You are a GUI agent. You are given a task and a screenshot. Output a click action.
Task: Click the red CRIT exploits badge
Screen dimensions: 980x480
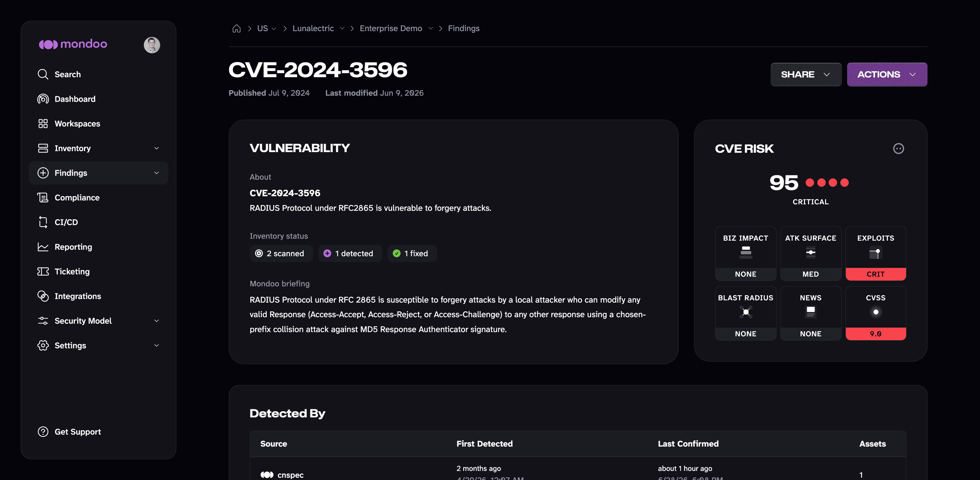pos(876,274)
